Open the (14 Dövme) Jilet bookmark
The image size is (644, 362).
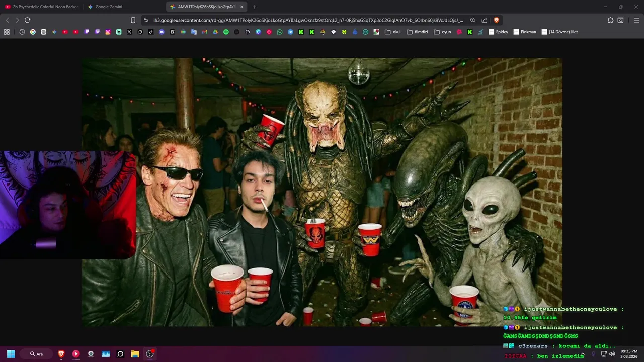tap(559, 32)
